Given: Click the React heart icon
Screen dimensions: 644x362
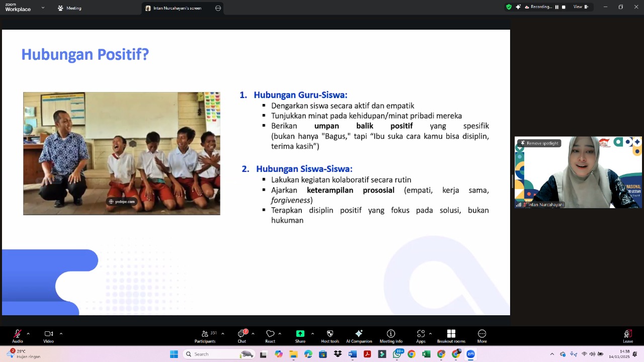Looking at the screenshot, I should click(x=270, y=334).
